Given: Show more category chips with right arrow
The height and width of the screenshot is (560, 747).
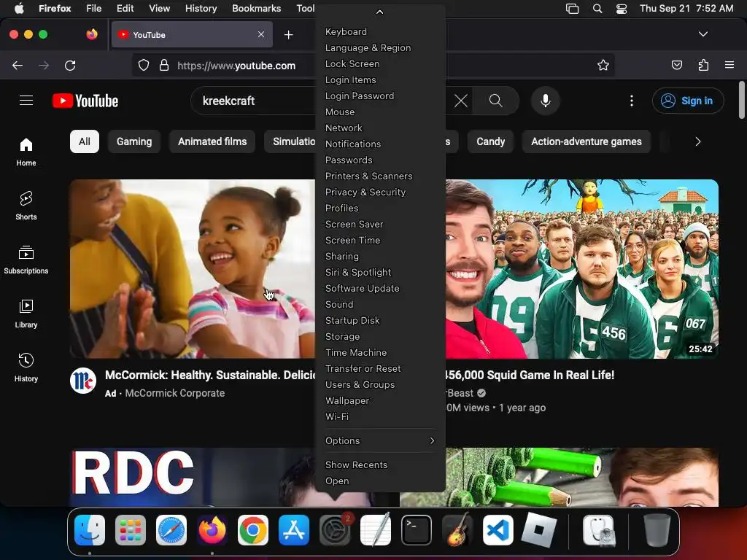Looking at the screenshot, I should [x=698, y=141].
